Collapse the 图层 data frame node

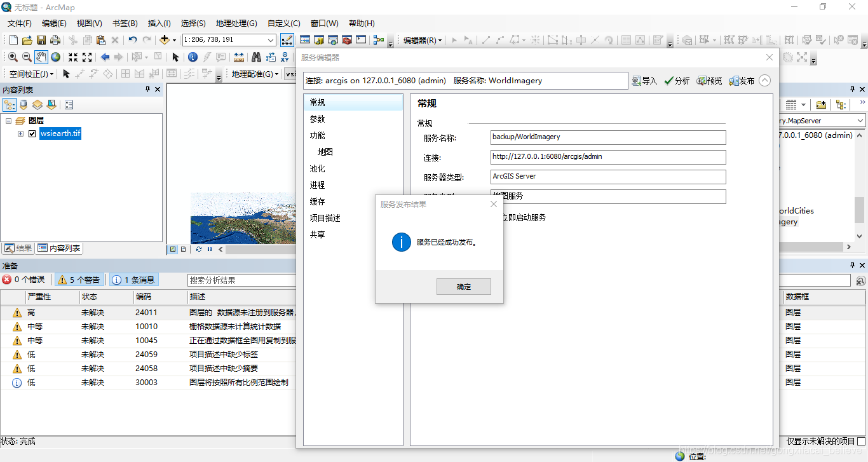point(9,120)
